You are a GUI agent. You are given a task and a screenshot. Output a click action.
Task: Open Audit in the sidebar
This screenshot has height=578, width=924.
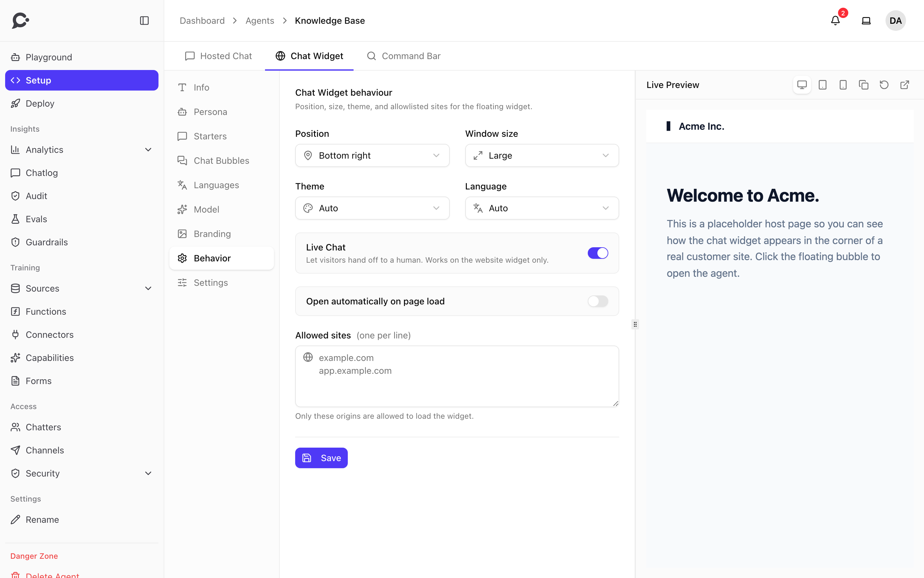(82, 196)
